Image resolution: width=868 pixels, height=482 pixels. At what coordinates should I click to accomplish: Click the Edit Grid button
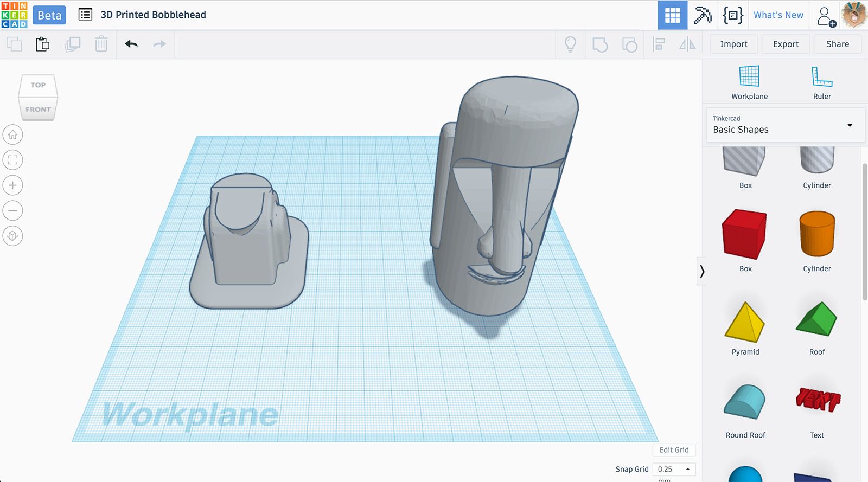point(674,450)
